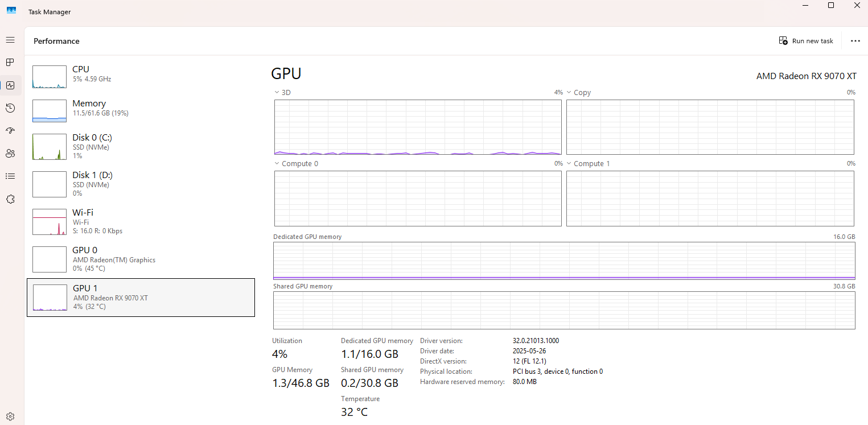Click the Compute 0 graph area
The height and width of the screenshot is (425, 868).
pyautogui.click(x=418, y=199)
